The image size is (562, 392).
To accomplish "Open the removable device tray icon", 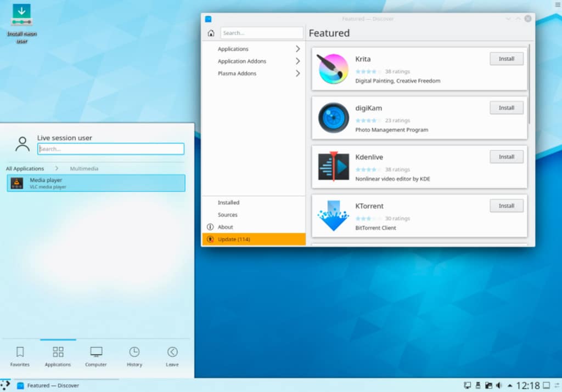I will coord(478,385).
